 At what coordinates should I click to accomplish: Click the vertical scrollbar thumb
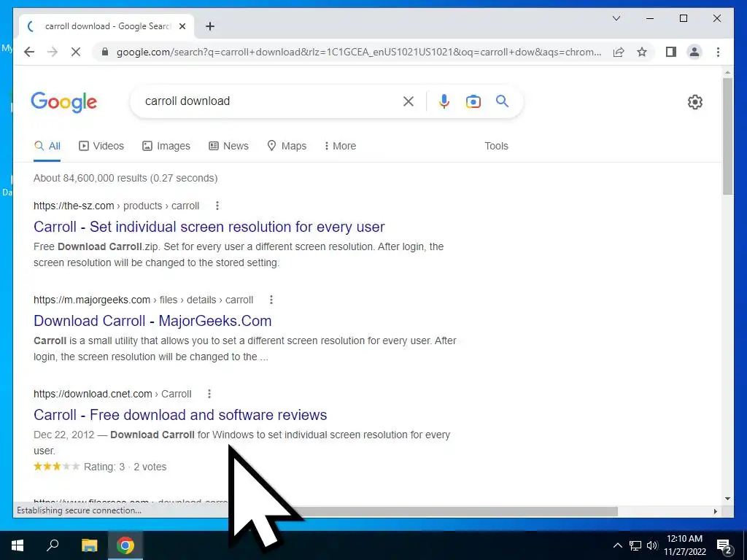(727, 136)
